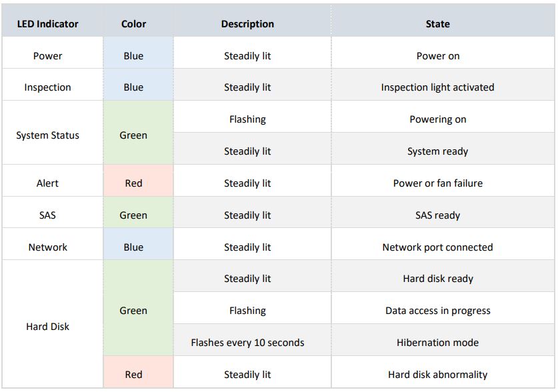
Task: Select the Power row label
Action: [x=47, y=56]
